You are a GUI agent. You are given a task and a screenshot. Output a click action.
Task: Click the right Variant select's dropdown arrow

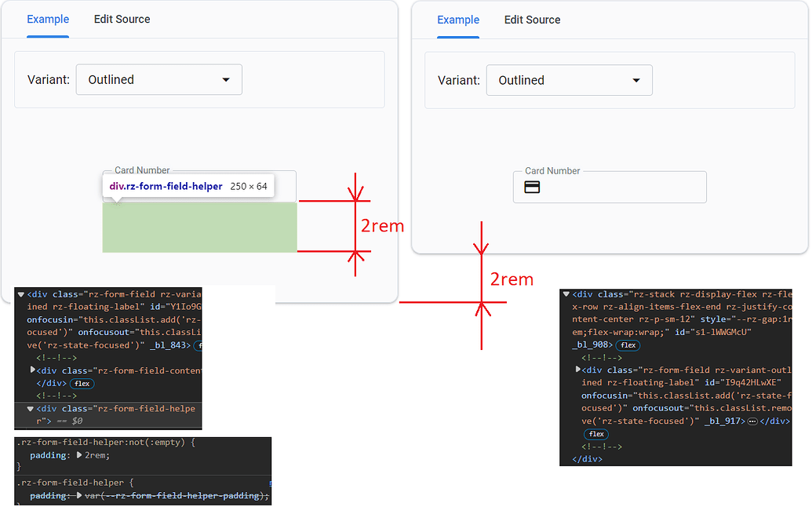click(x=636, y=79)
